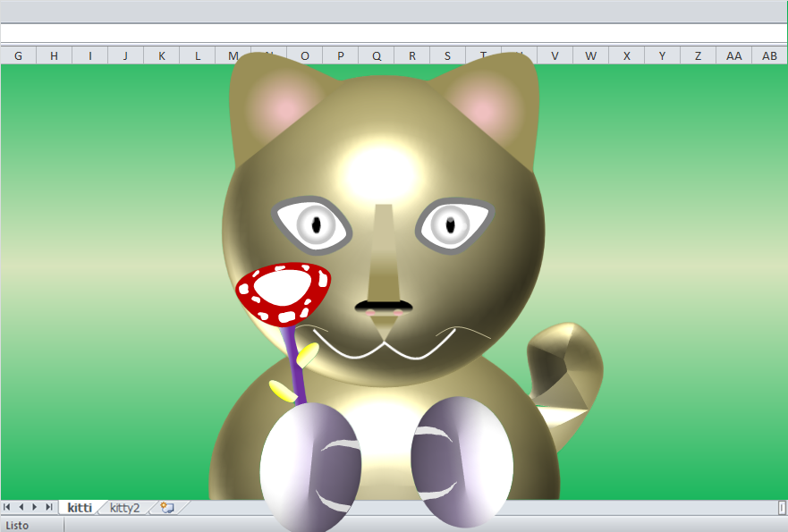The width and height of the screenshot is (788, 532).
Task: Select the paw shape nearest the tail
Action: [x=462, y=461]
